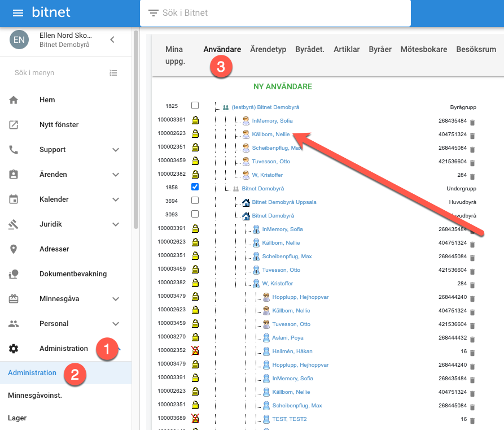Click the trash icon for TEST, TEST2

click(472, 420)
